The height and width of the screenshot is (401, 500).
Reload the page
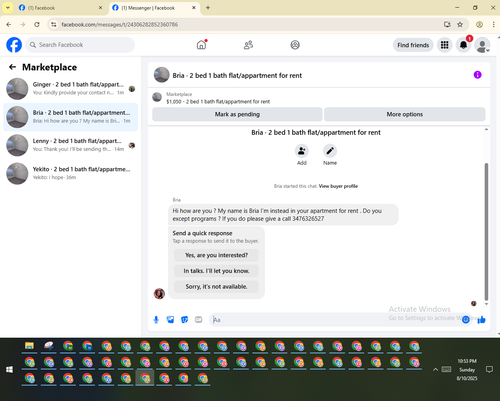37,24
